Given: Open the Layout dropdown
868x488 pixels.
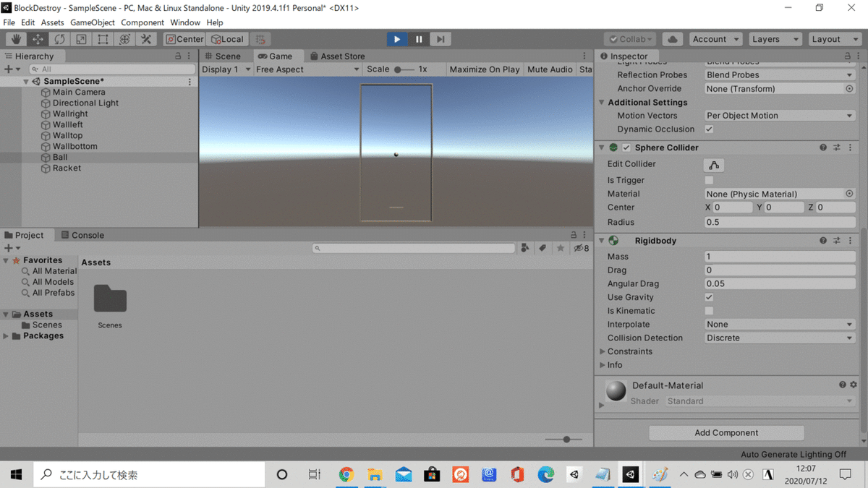Looking at the screenshot, I should [835, 39].
